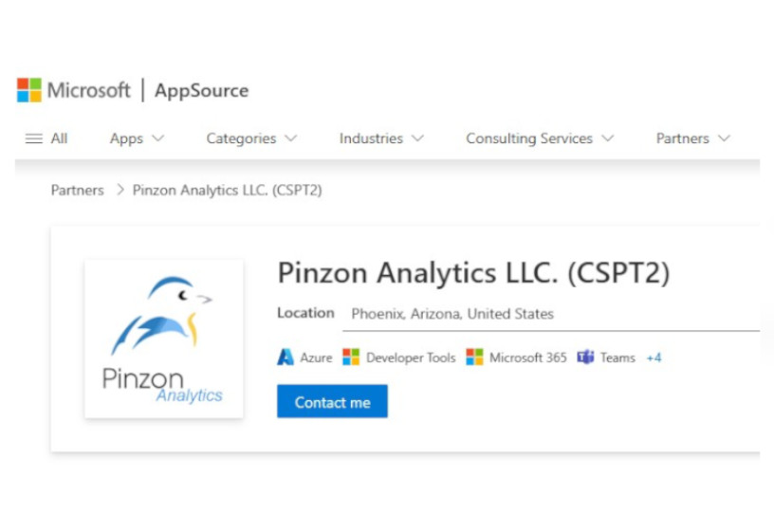Click Pinzon Analytics LLC. breadcrumb item
This screenshot has width=774, height=532.
pyautogui.click(x=227, y=191)
